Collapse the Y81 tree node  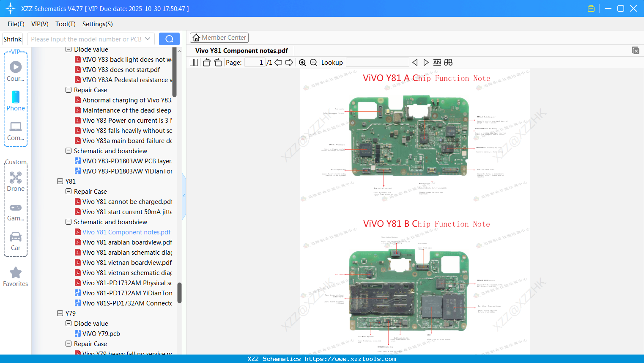click(60, 181)
